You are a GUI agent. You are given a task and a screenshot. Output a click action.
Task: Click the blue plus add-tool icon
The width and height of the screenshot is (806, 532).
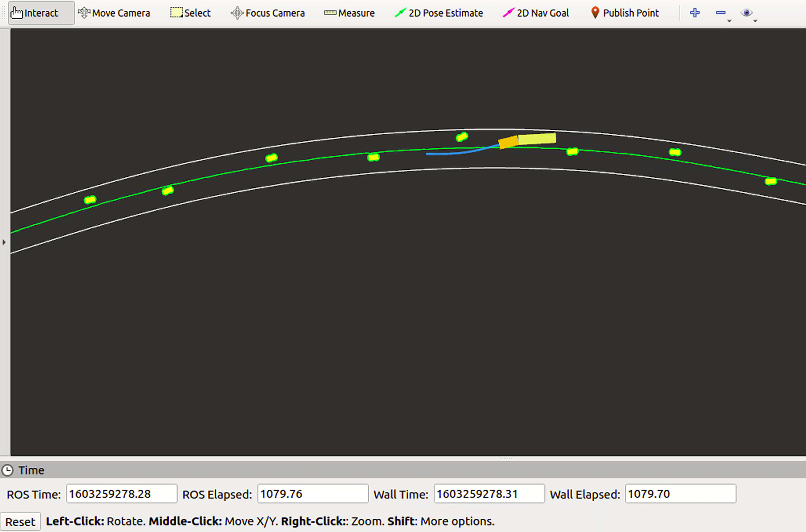click(x=695, y=13)
